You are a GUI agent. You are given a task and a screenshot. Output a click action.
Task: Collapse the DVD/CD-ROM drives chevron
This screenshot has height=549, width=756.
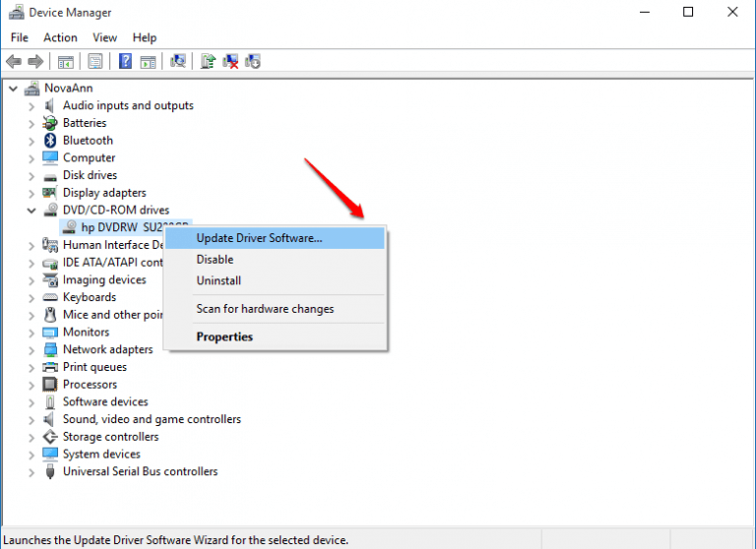tap(31, 211)
